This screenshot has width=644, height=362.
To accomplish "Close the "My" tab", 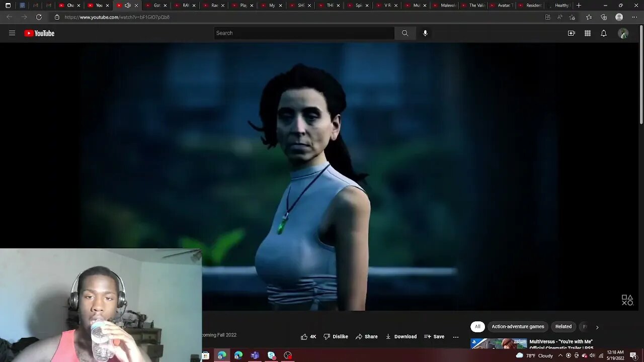I will 280,6.
